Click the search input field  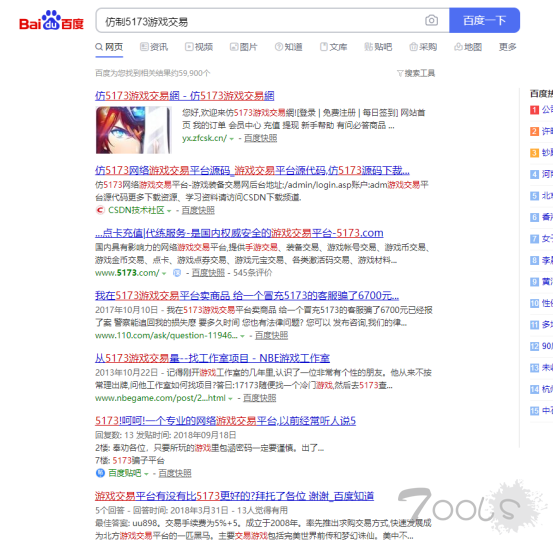tap(261, 20)
